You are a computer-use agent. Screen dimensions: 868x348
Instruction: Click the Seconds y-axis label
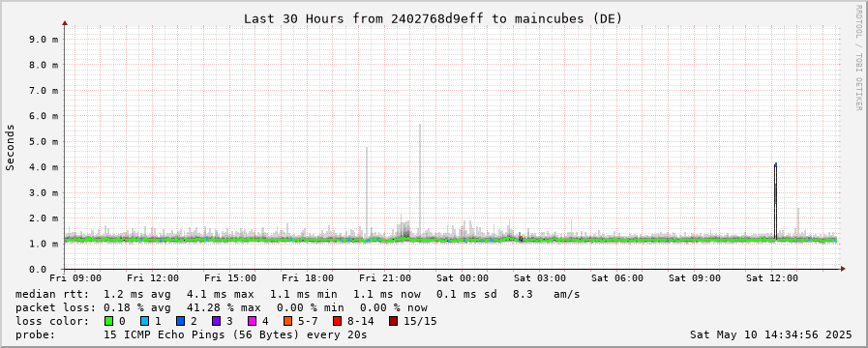click(x=11, y=147)
